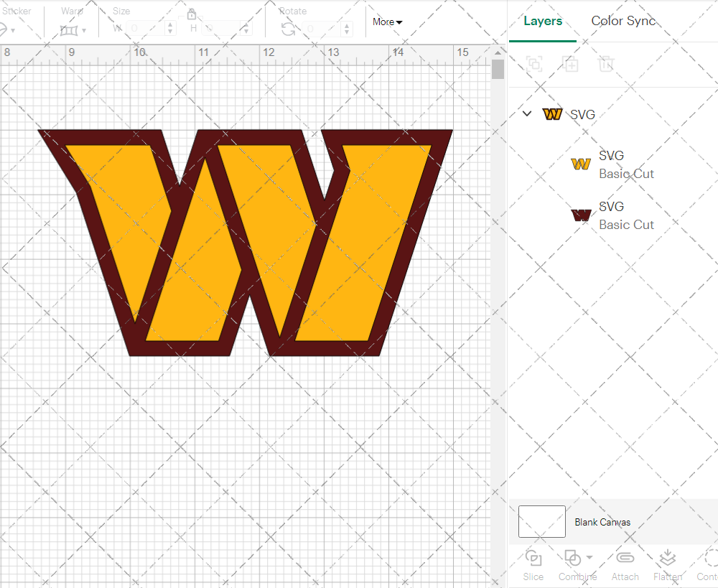This screenshot has width=718, height=588.
Task: Open the More dropdown menu
Action: click(x=387, y=22)
